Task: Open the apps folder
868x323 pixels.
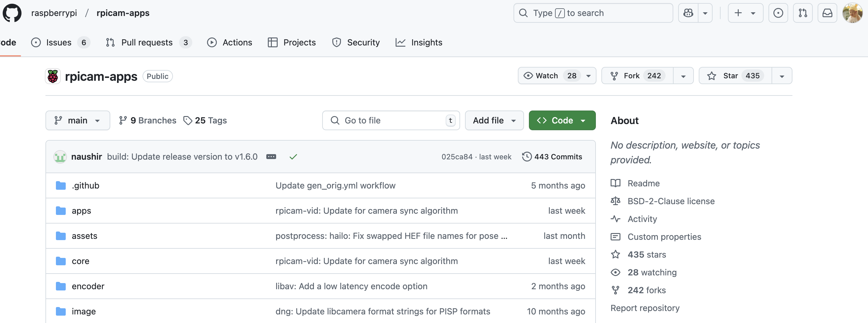Action: (x=81, y=211)
